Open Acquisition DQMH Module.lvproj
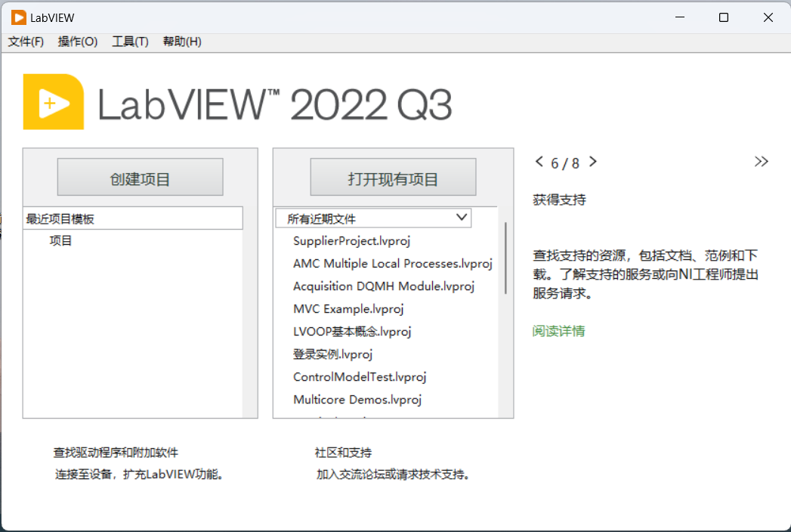Viewport: 791px width, 532px height. pyautogui.click(x=384, y=286)
